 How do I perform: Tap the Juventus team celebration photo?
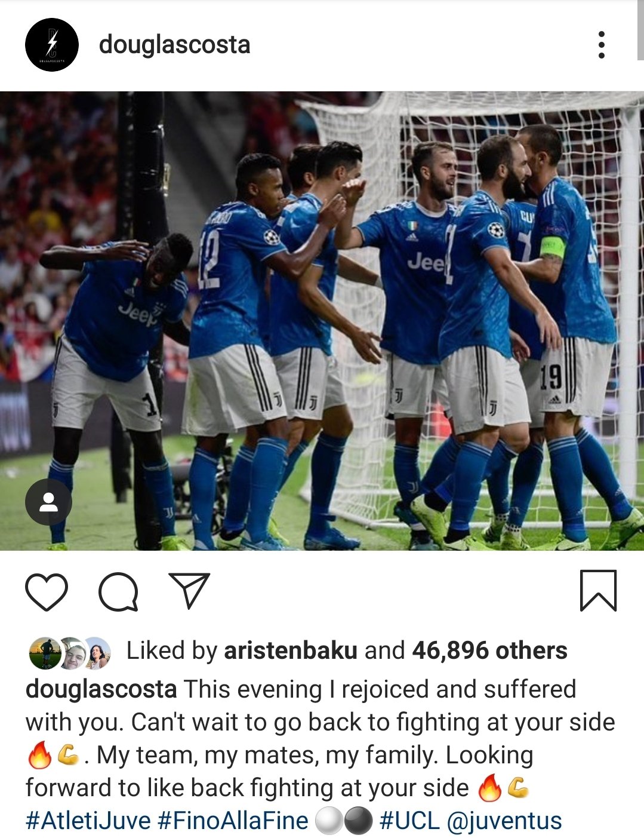coord(322,321)
